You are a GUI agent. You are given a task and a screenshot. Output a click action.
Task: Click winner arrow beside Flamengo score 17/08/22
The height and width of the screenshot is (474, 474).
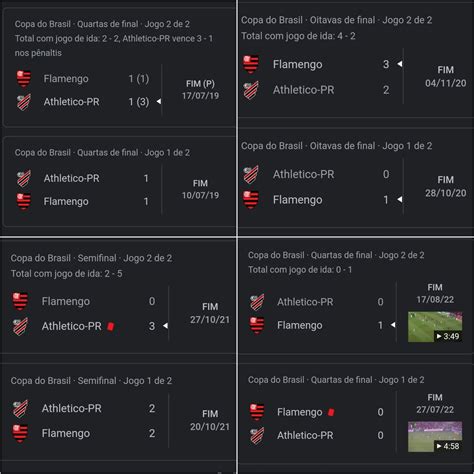393,325
